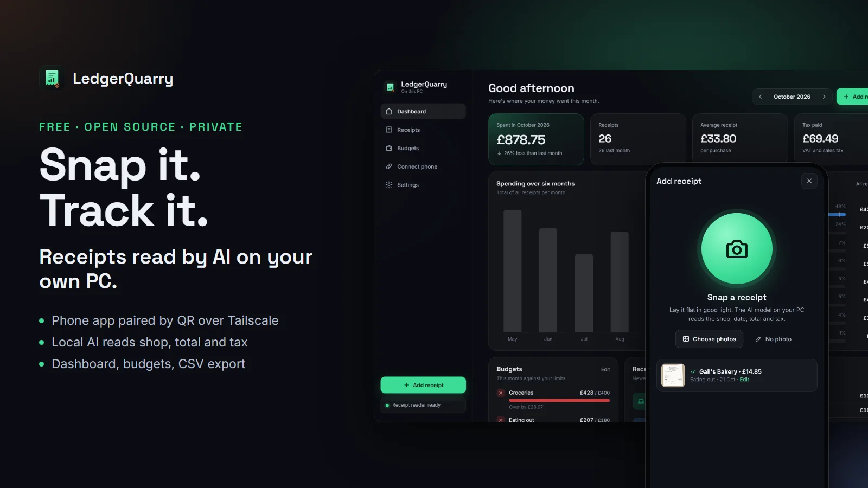Click the pencil icon in No photo button

point(758,339)
